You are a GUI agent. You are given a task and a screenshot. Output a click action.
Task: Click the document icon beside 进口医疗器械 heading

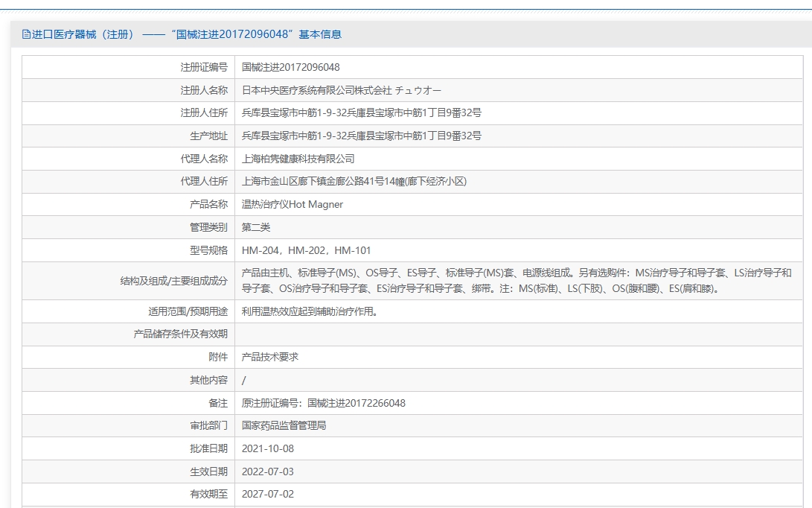tap(26, 34)
